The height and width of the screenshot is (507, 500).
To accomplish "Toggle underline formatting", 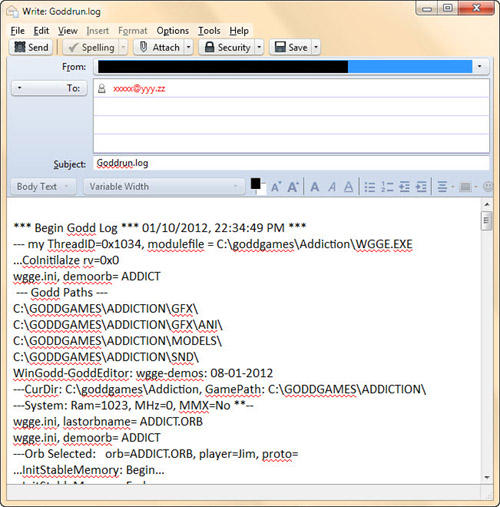I will pyautogui.click(x=349, y=187).
